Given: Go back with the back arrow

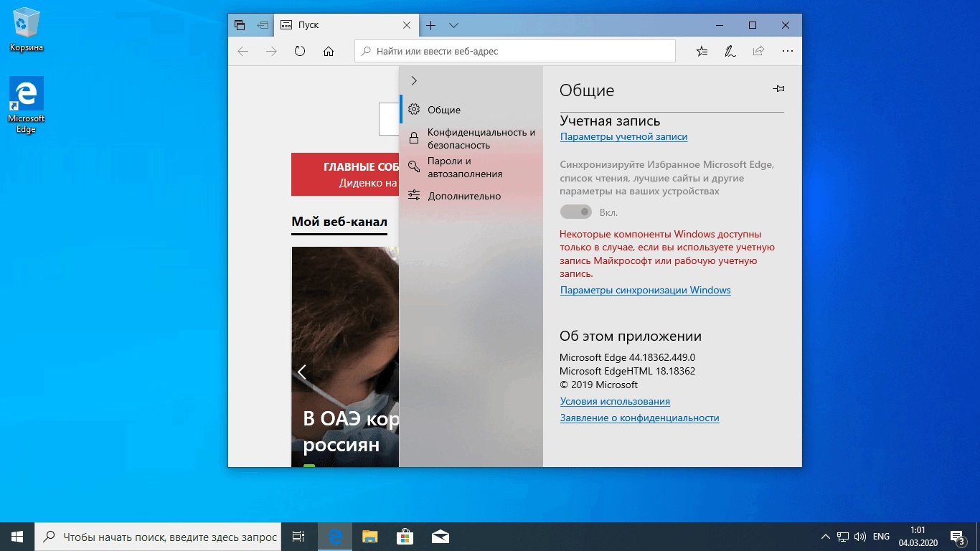Looking at the screenshot, I should pyautogui.click(x=242, y=51).
